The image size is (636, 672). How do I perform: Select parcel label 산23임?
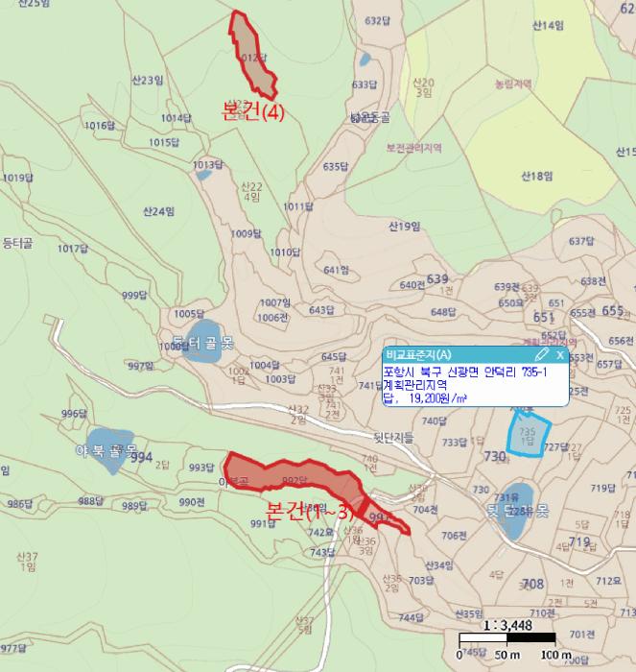[148, 80]
